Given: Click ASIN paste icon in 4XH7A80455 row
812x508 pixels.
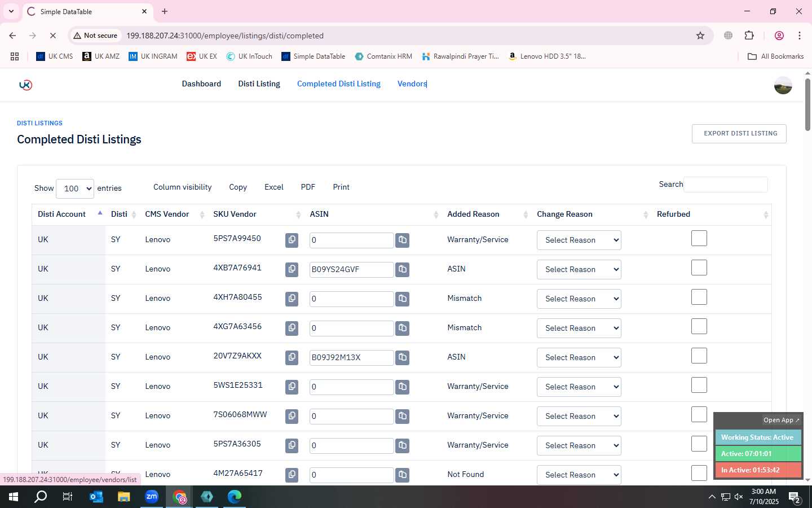Looking at the screenshot, I should [x=402, y=299].
